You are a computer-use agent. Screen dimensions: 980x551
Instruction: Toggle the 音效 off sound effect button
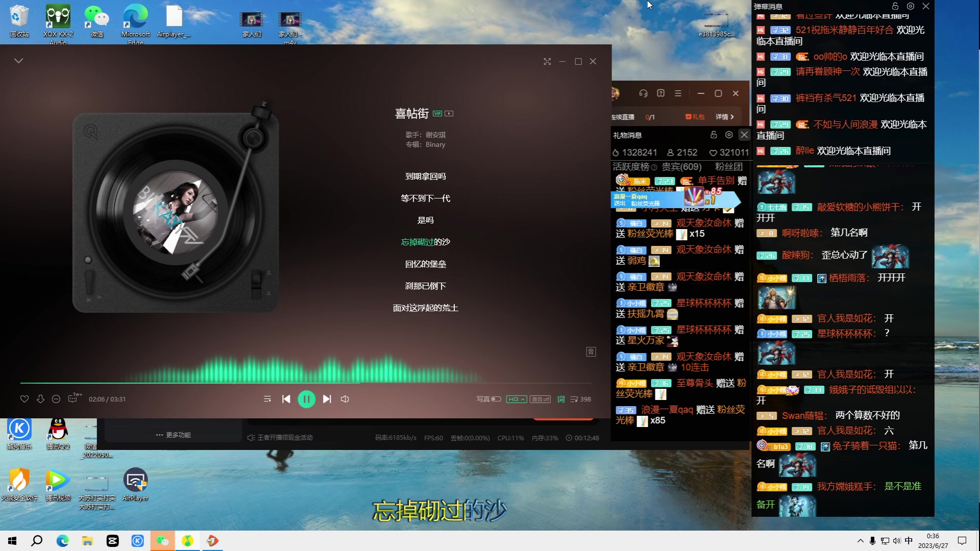541,399
